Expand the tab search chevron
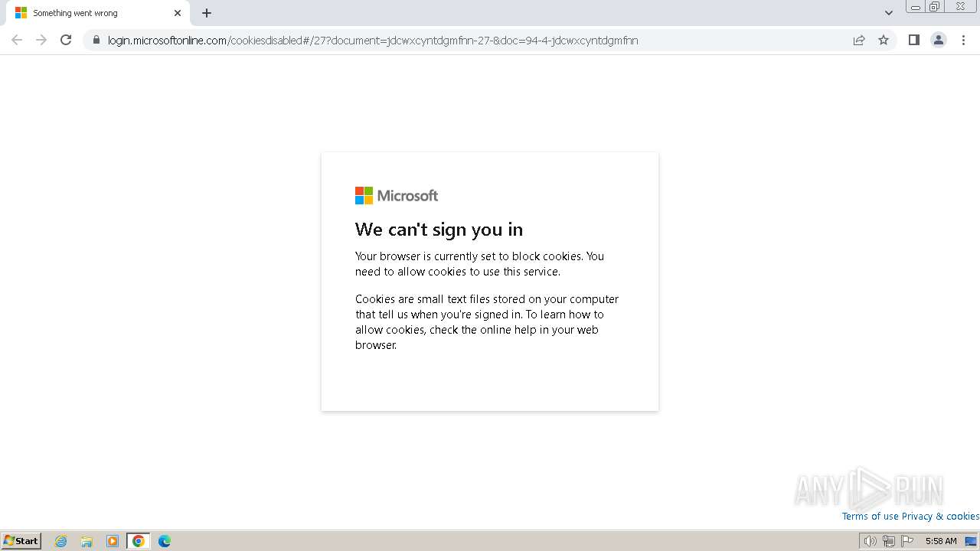Viewport: 980px width, 551px height. pyautogui.click(x=889, y=13)
